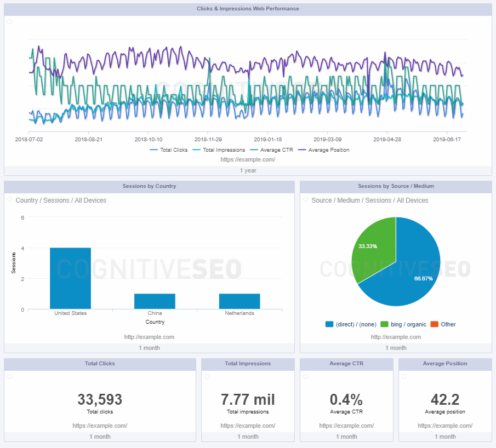The image size is (496, 448).
Task: Click the Average Position card header
Action: point(445,364)
